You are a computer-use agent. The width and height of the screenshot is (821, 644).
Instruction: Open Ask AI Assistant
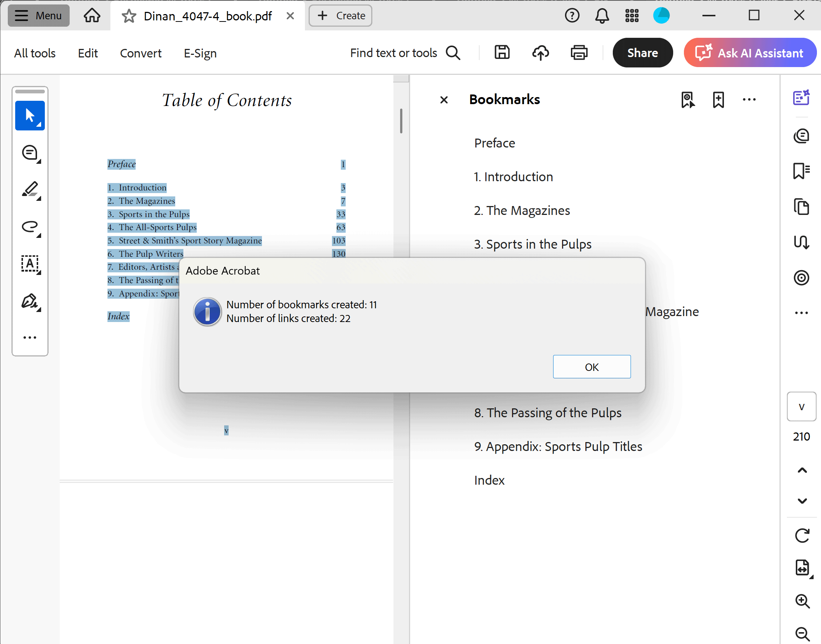(x=750, y=53)
